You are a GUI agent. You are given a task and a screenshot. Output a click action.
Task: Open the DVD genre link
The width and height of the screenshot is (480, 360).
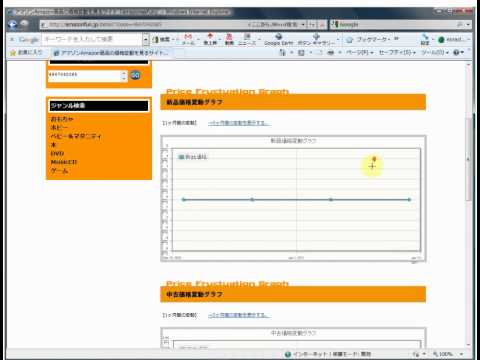tap(57, 154)
